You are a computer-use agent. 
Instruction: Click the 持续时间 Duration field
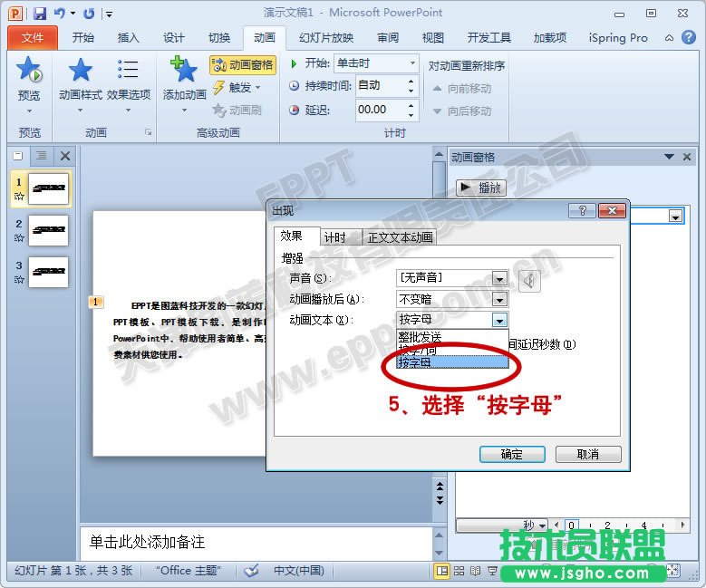(x=380, y=85)
